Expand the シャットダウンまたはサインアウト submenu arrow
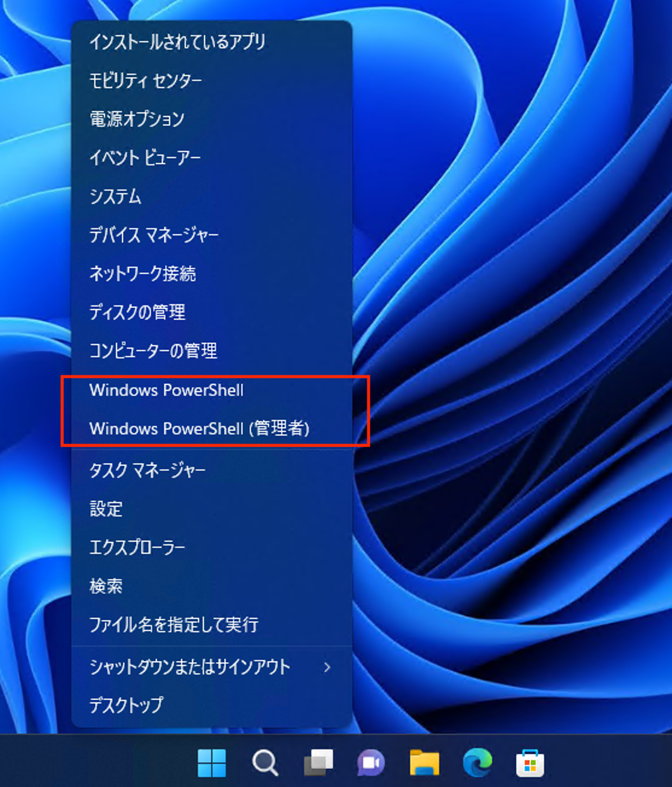 pyautogui.click(x=327, y=667)
